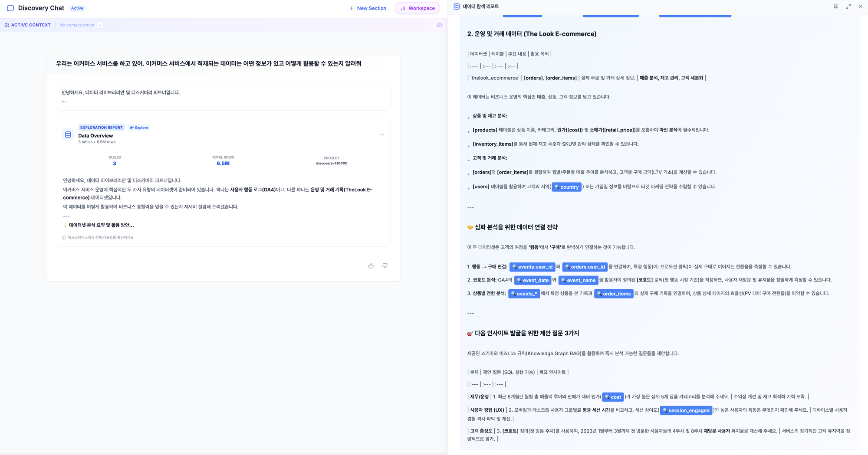Viewport: 868px width, 455px height.
Task: Click the country field chip
Action: point(566,187)
